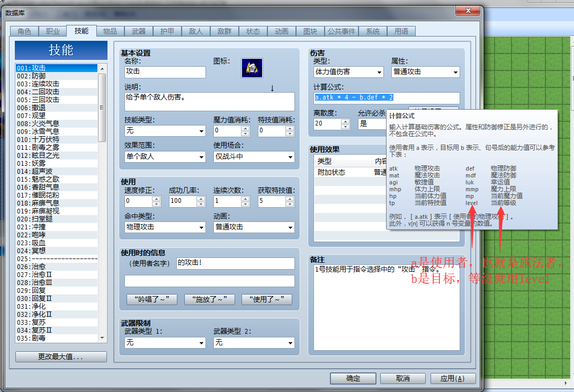Increase the 魔力值消耗 spinner value
The height and width of the screenshot is (392, 574).
[245, 128]
